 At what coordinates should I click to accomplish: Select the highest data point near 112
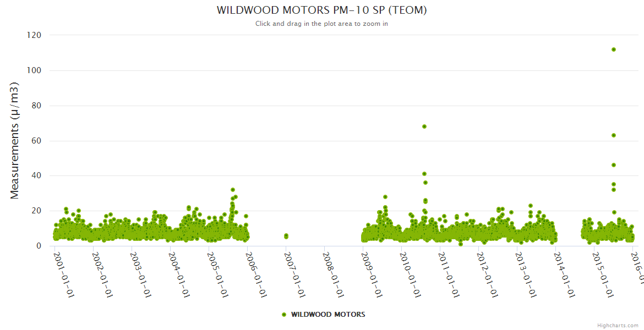[614, 50]
